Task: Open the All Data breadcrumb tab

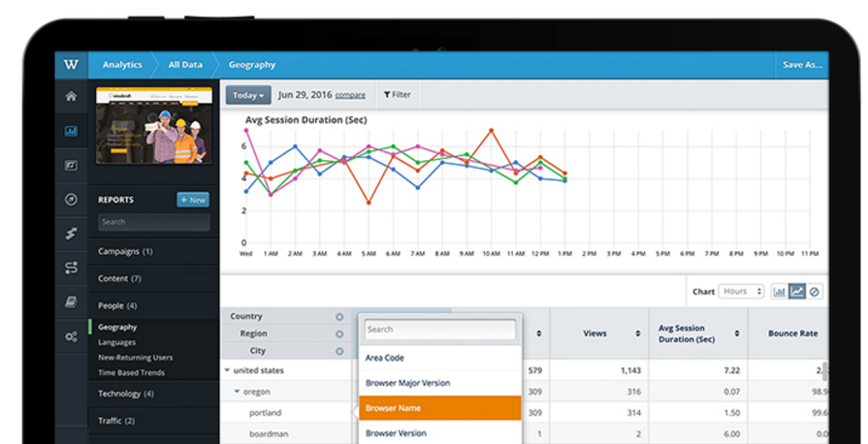Action: coord(185,65)
